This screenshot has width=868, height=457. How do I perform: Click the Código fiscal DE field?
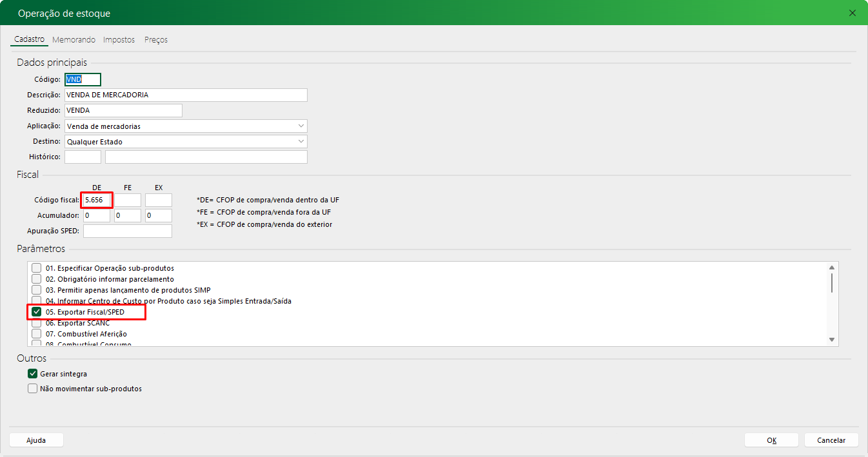pyautogui.click(x=97, y=200)
